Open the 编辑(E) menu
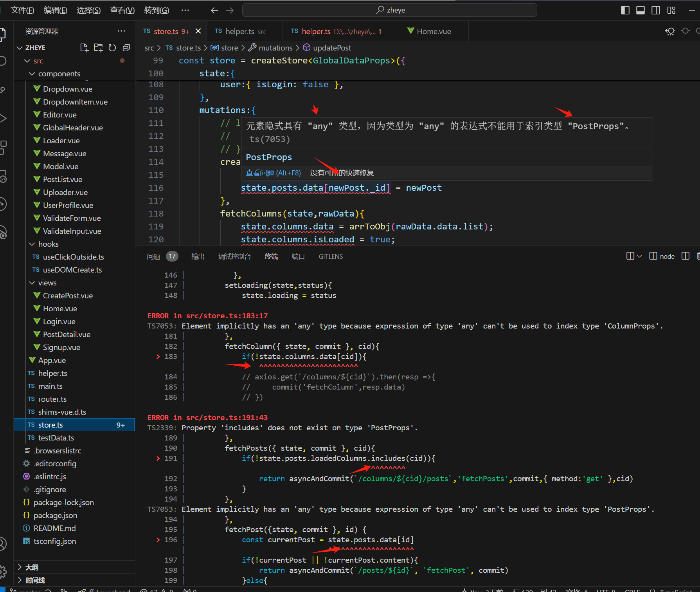The width and height of the screenshot is (700, 592). [x=55, y=10]
